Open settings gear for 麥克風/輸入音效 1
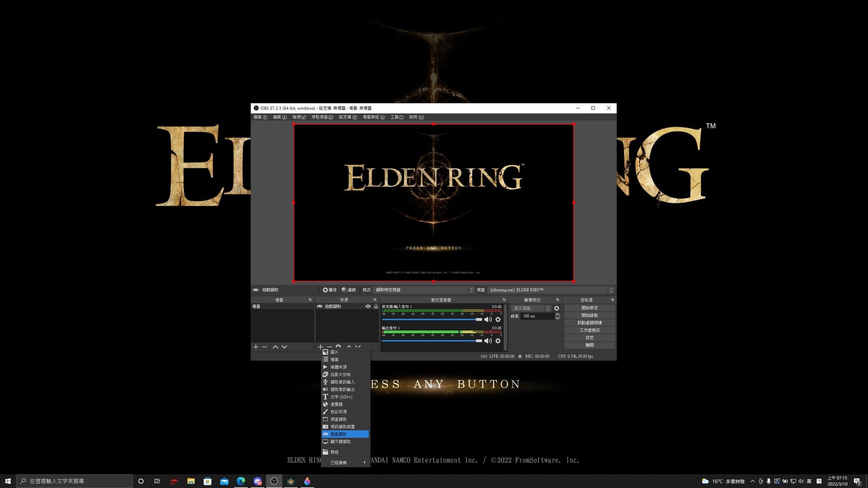 [x=498, y=319]
